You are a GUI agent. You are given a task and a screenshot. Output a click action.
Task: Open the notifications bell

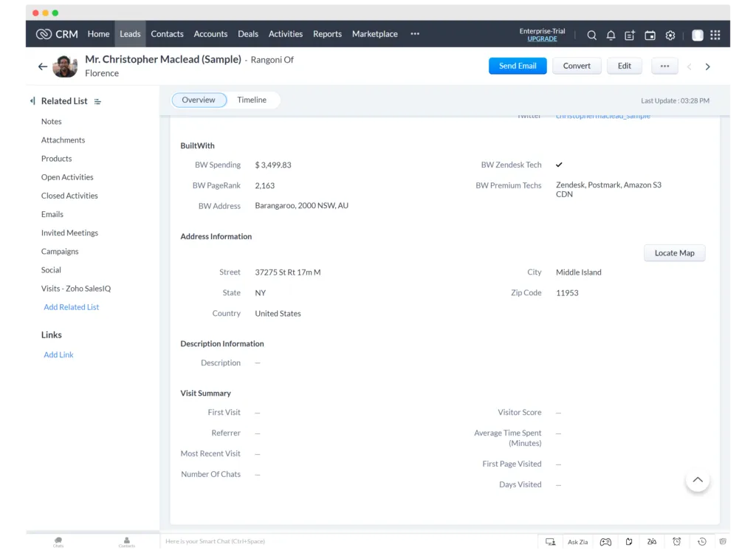pos(611,35)
